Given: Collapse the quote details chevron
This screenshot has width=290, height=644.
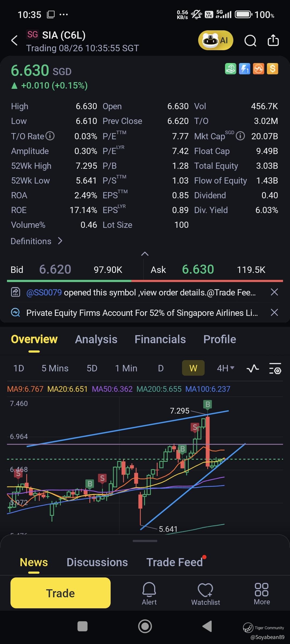Looking at the screenshot, I should pos(145,254).
